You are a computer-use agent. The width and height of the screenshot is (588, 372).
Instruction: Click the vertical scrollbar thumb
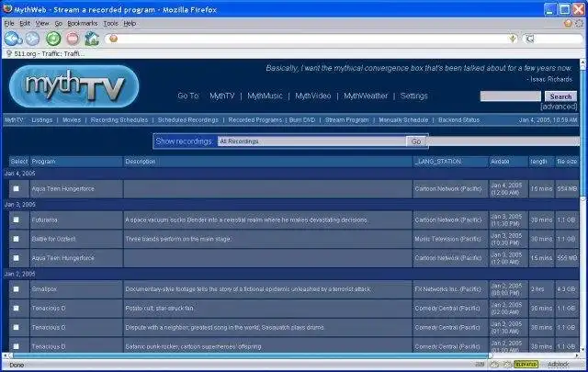tap(583, 133)
